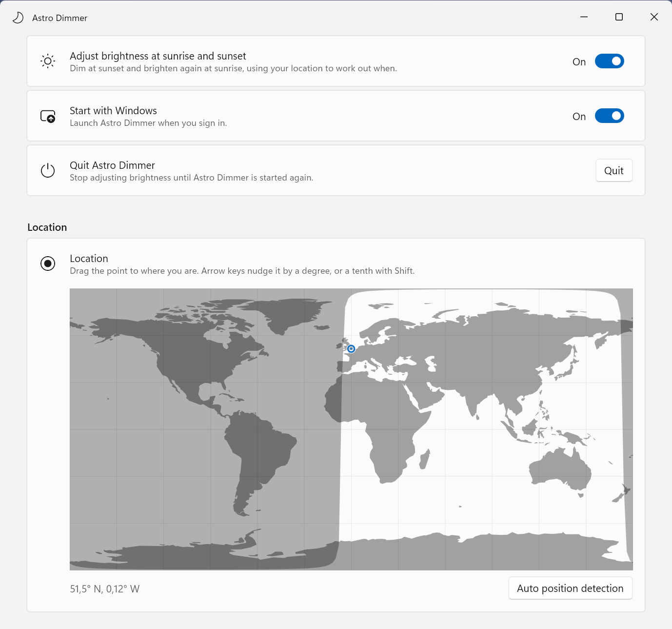Click the Location target icon
This screenshot has height=629, width=672.
[x=48, y=264]
